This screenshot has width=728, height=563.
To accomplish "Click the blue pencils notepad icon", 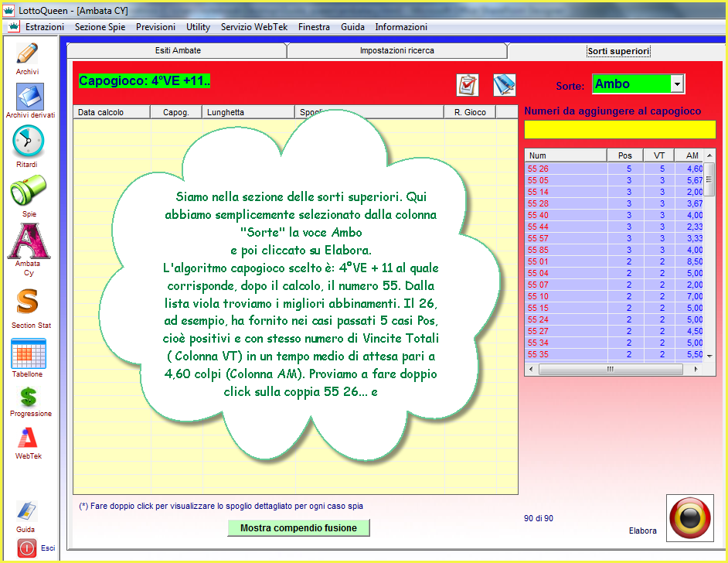I will [x=504, y=85].
